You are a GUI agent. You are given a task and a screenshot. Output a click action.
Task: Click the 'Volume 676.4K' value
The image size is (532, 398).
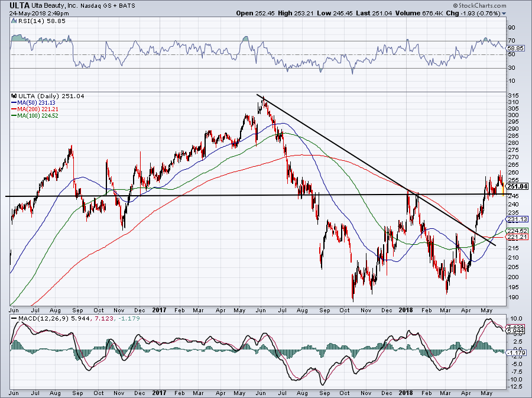tap(419, 13)
